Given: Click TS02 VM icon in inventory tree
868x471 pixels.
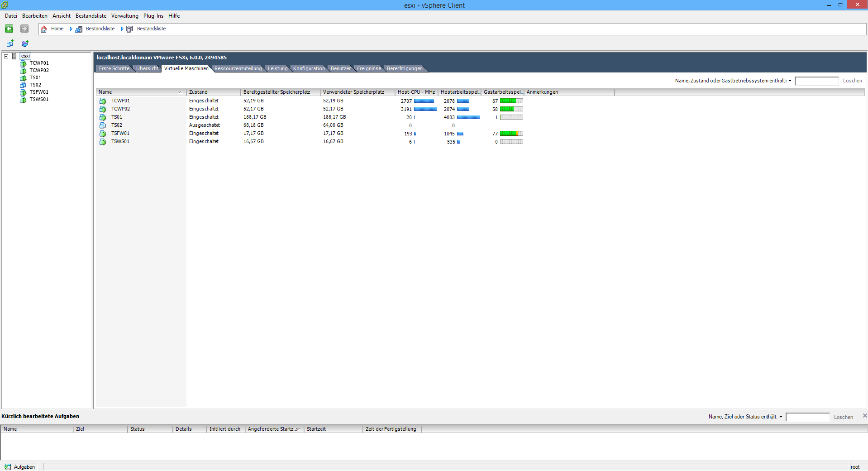Looking at the screenshot, I should (23, 85).
